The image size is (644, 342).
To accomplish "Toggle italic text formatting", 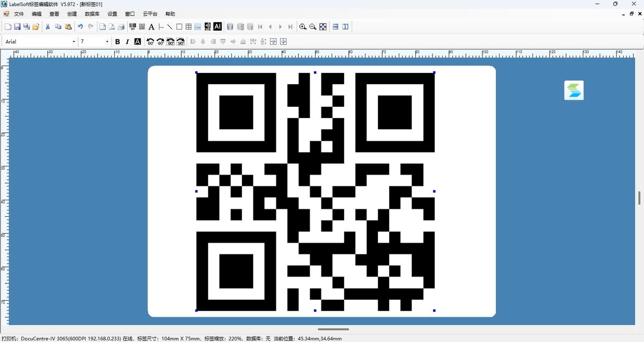I will [x=127, y=42].
